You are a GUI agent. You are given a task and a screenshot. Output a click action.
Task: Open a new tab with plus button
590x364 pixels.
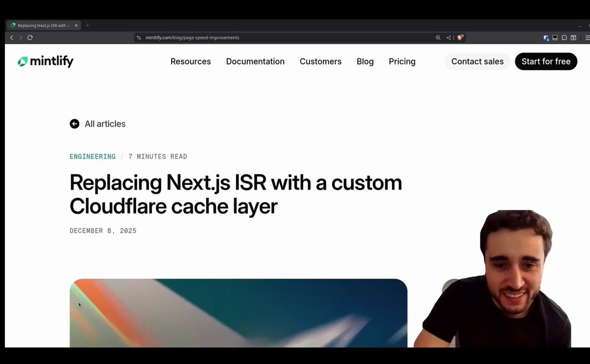tap(88, 25)
